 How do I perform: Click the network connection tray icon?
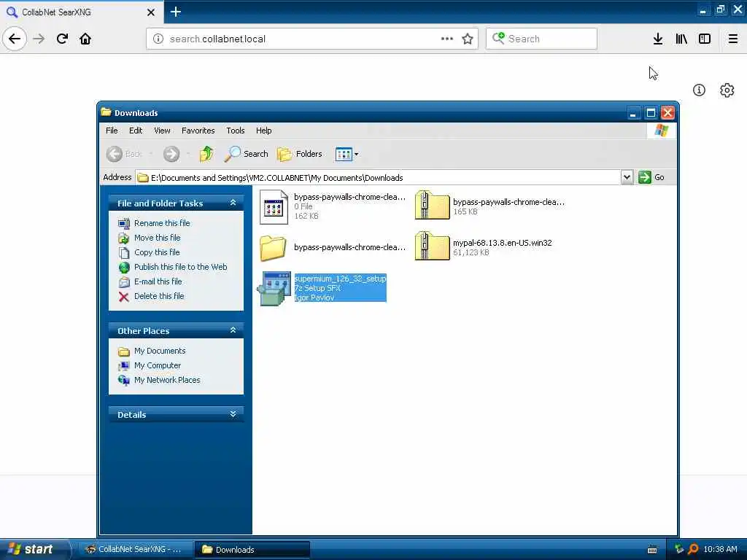[x=679, y=549]
